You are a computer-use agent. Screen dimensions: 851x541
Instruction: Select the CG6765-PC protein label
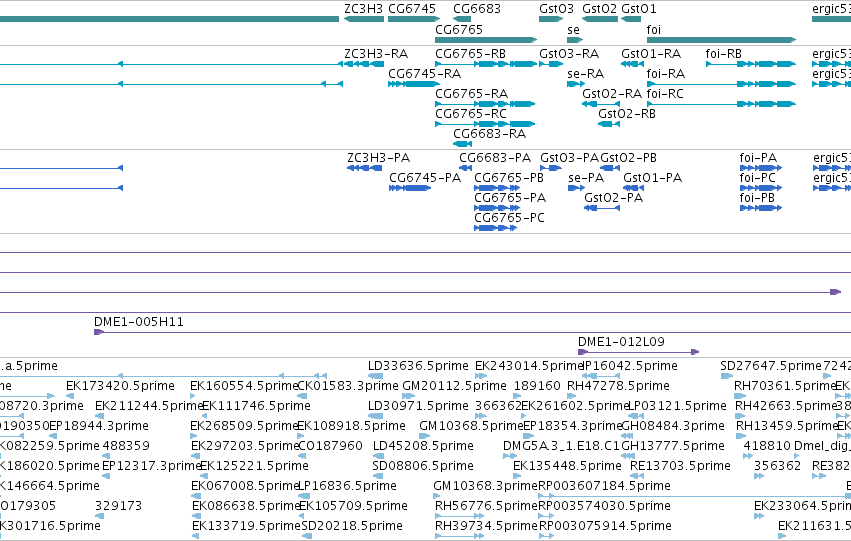(510, 218)
